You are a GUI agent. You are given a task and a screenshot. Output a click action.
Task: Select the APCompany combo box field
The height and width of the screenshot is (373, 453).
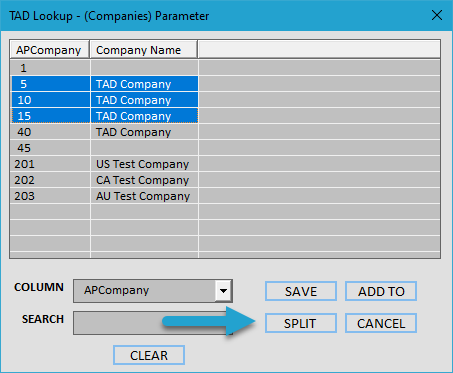(153, 291)
